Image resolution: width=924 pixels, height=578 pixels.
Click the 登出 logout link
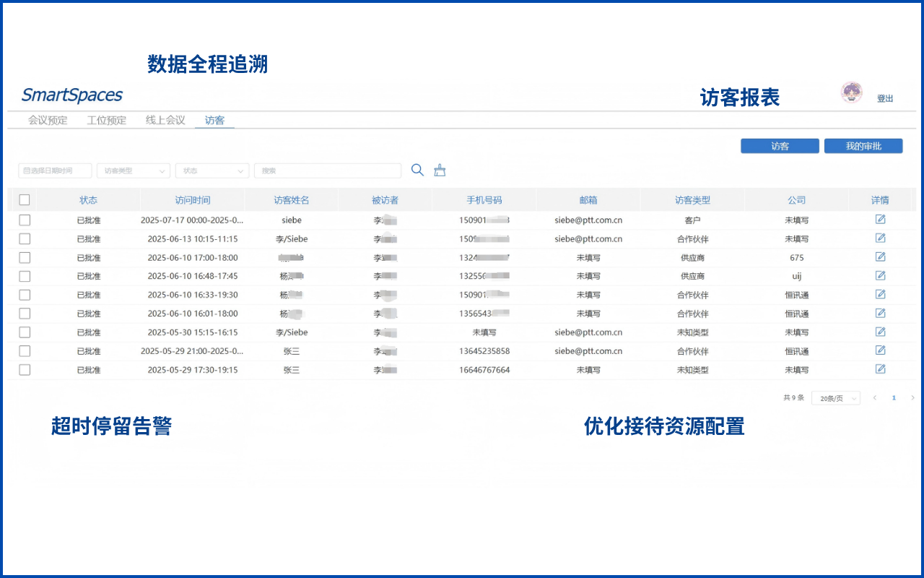pos(885,98)
